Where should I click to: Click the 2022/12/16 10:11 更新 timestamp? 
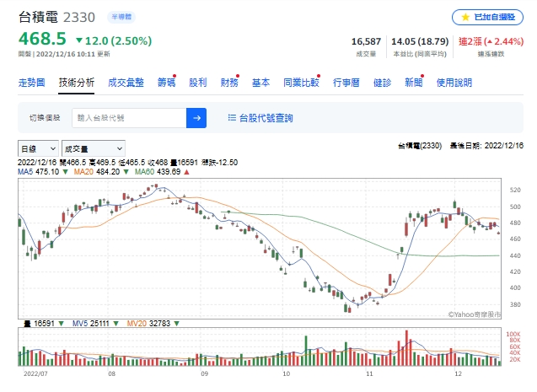tap(73, 54)
